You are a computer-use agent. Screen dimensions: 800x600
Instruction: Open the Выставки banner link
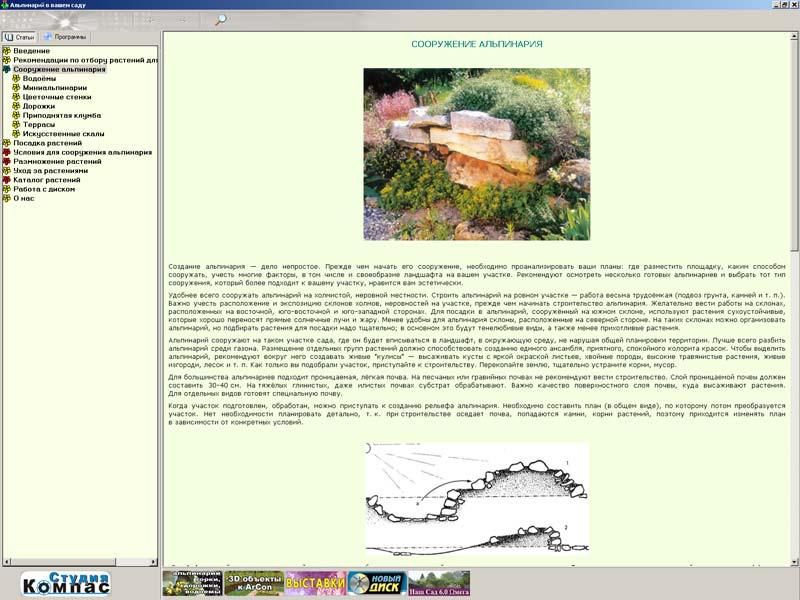click(315, 583)
